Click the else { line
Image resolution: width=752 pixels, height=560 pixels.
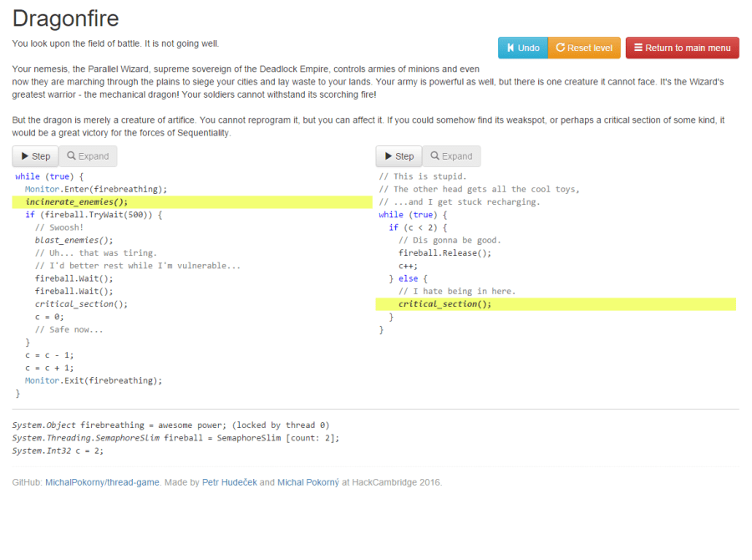(x=408, y=278)
